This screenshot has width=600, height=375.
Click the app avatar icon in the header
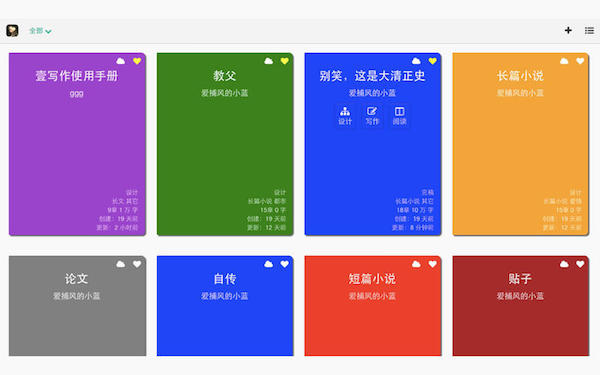coord(12,31)
